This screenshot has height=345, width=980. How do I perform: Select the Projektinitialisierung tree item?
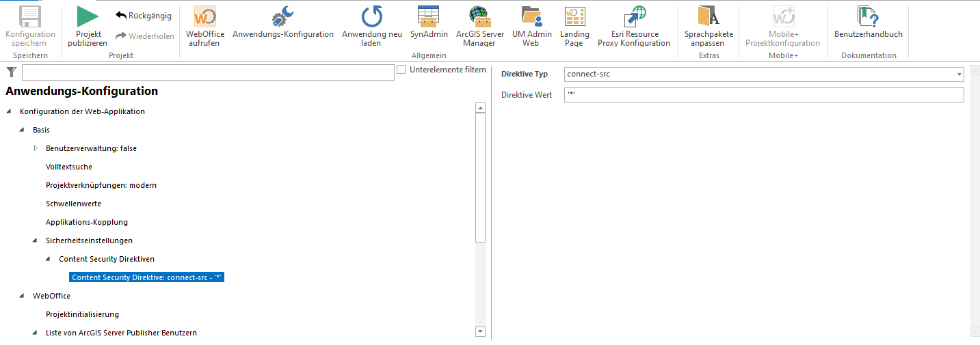[x=82, y=314]
